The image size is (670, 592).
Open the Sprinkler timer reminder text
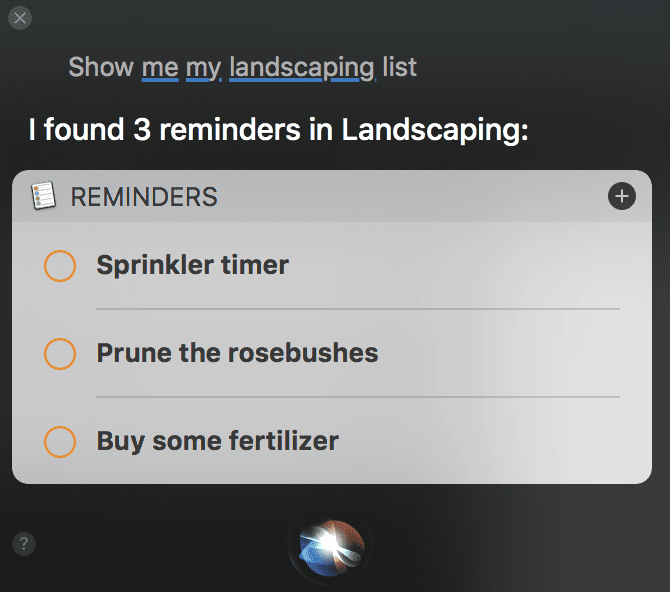point(192,266)
